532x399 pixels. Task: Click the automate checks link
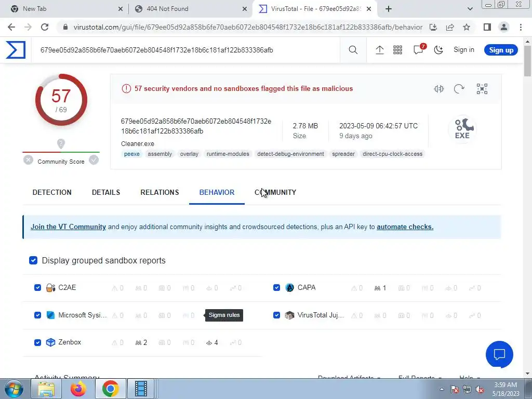[x=405, y=227]
